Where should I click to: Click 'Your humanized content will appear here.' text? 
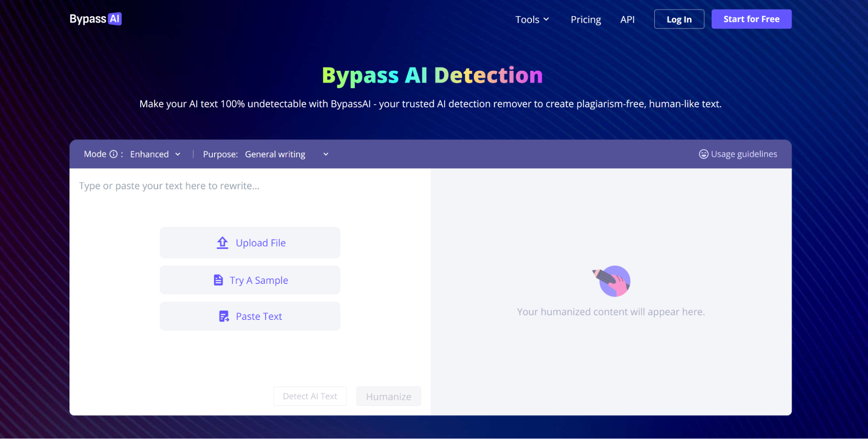point(611,312)
